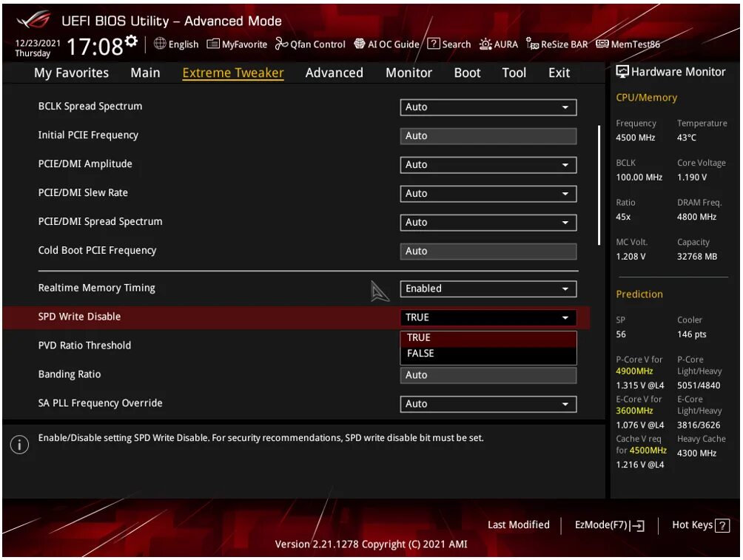Open PCIE/DMI Spread Spectrum dropdown
Viewport: 743px width, 560px height.
tap(488, 223)
